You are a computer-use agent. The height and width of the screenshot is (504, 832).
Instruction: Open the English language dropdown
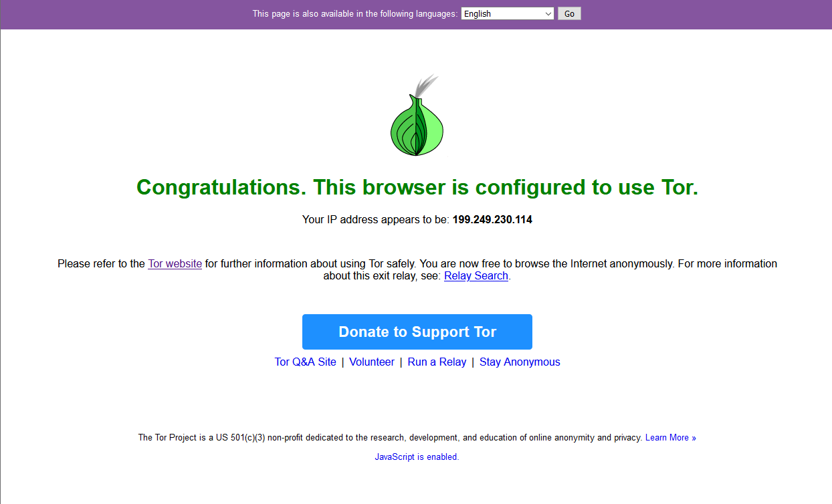pos(508,13)
